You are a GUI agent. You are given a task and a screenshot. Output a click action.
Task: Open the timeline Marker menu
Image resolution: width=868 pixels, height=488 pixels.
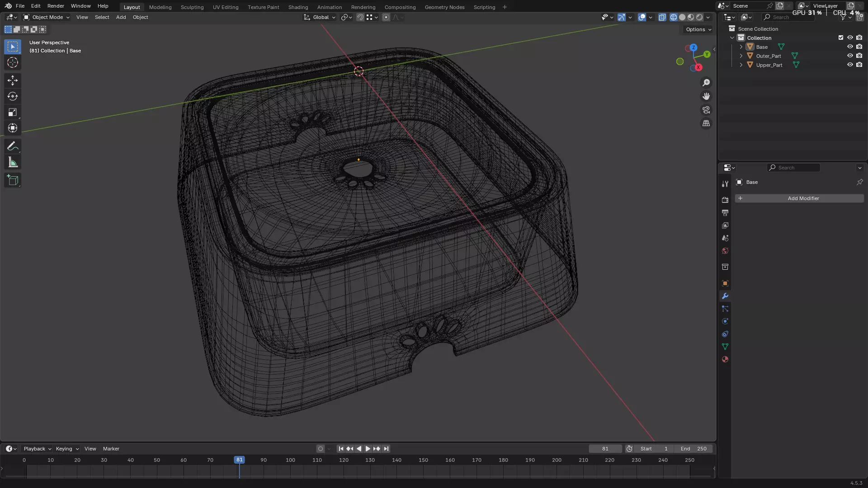pos(111,449)
